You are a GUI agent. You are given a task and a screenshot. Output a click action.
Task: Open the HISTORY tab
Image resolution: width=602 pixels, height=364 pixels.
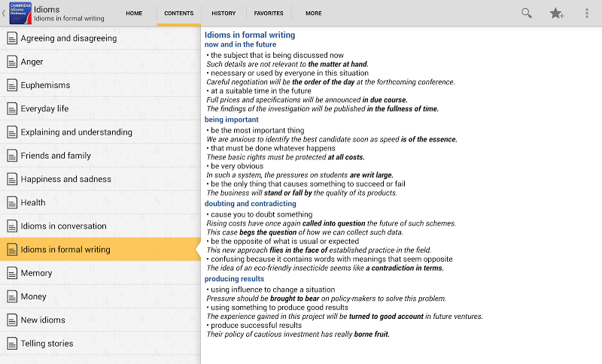tap(223, 13)
